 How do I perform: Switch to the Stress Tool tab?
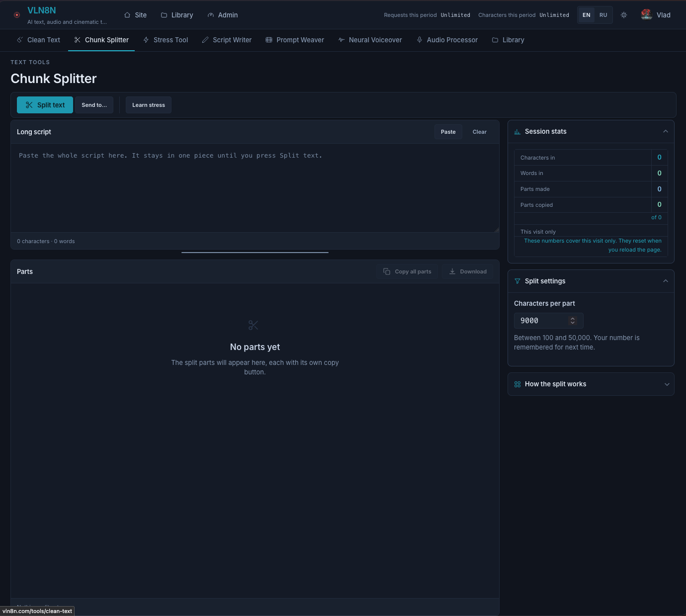click(166, 40)
